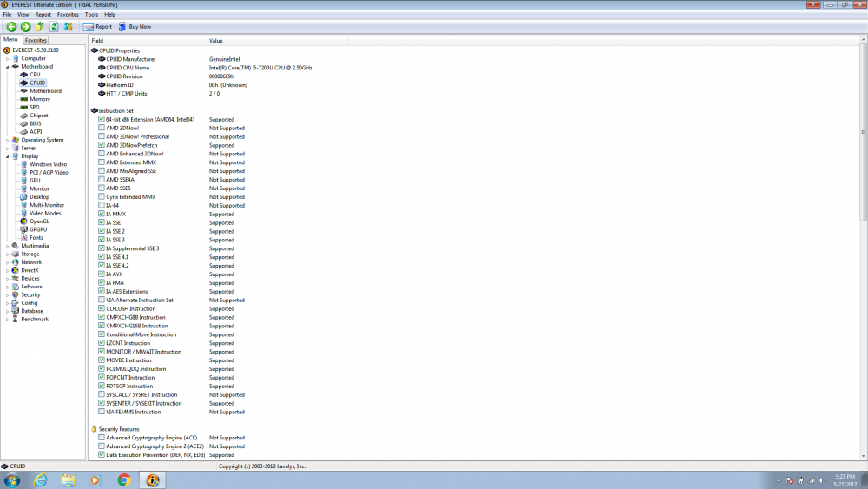Toggle 64-bit x86 Extension checkbox
This screenshot has width=868, height=489.
tap(102, 119)
